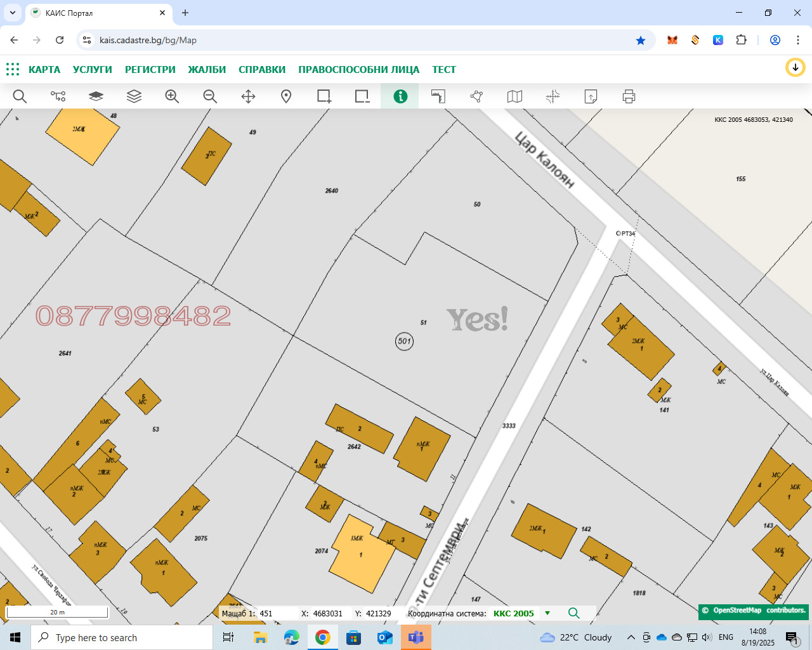
Task: Open the print tool
Action: [x=628, y=96]
